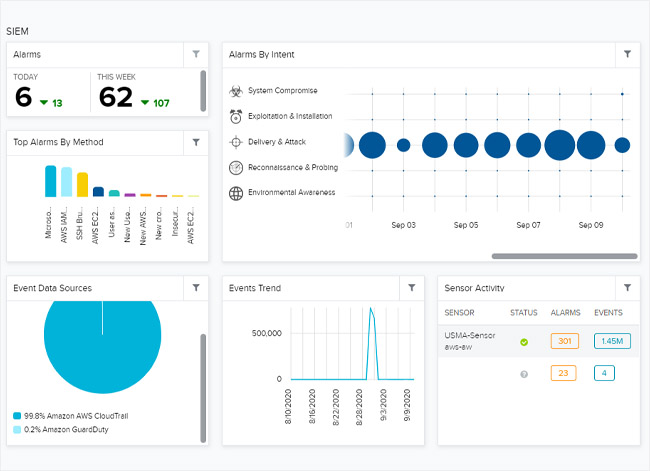Select the System Compromise biohazard icon
The image size is (650, 471).
pos(236,91)
